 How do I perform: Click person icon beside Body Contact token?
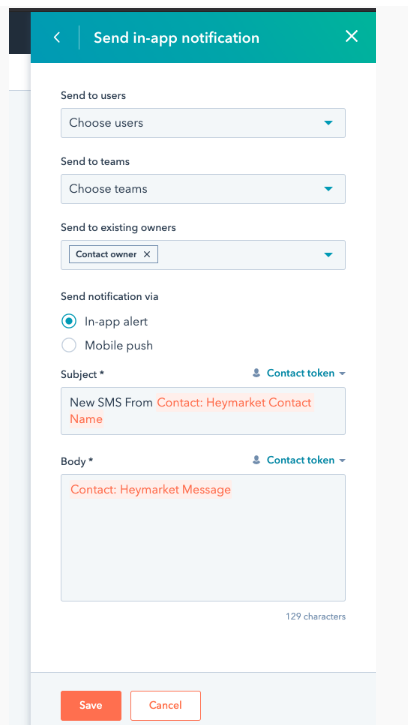[256, 460]
